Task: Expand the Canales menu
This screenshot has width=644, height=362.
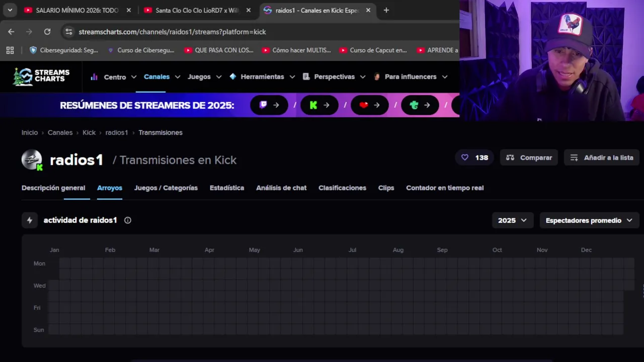Action: click(162, 77)
